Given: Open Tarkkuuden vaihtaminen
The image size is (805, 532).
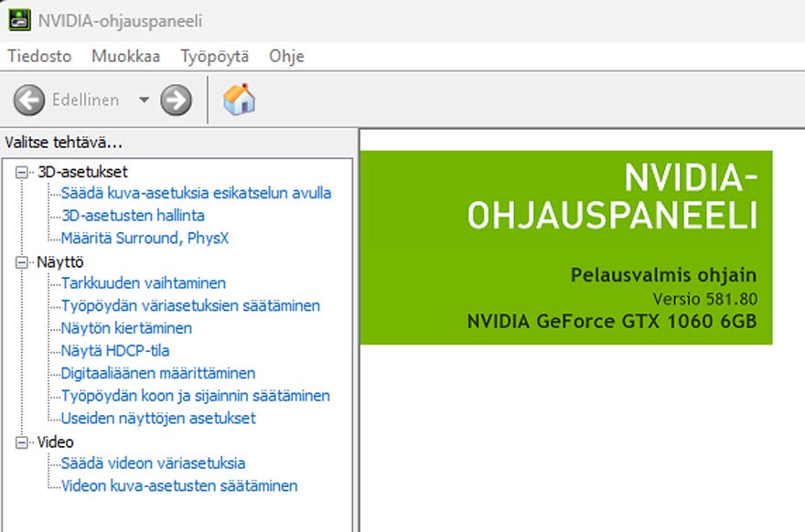Looking at the screenshot, I should (144, 283).
